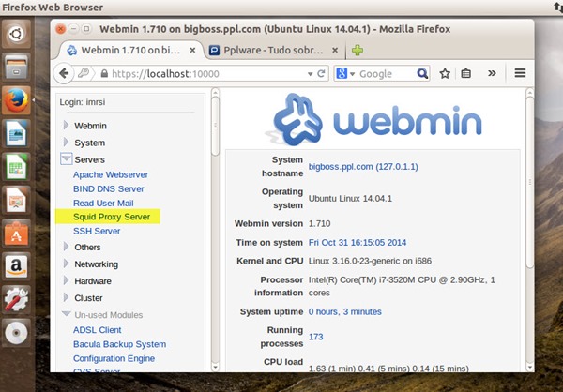The height and width of the screenshot is (392, 563).
Task: Open Bacula Backup System module
Action: (x=119, y=344)
